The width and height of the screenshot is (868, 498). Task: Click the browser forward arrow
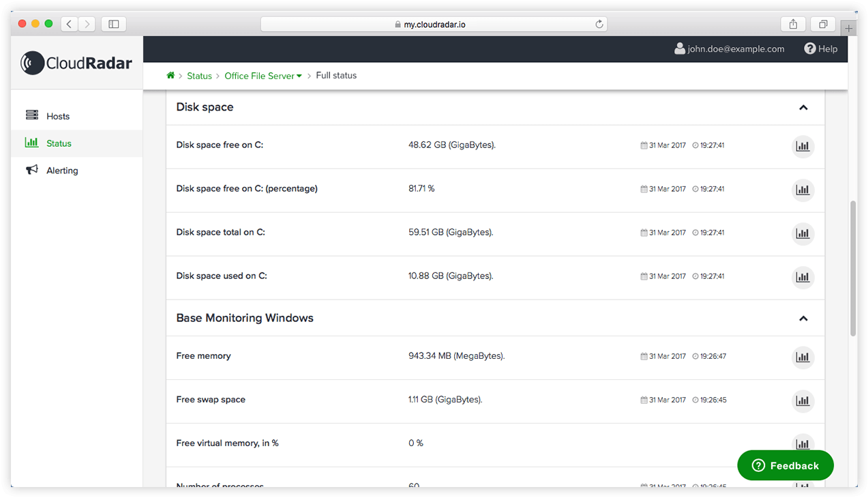click(87, 24)
